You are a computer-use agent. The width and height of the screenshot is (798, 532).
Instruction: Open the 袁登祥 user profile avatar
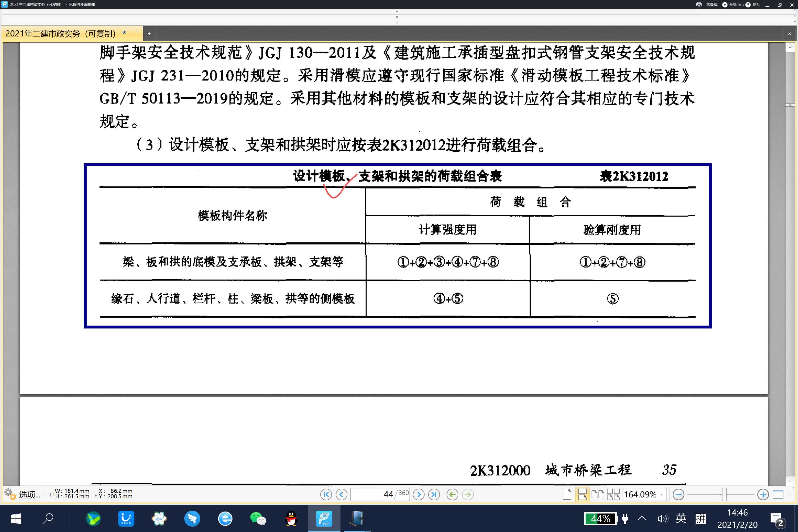coord(699,5)
